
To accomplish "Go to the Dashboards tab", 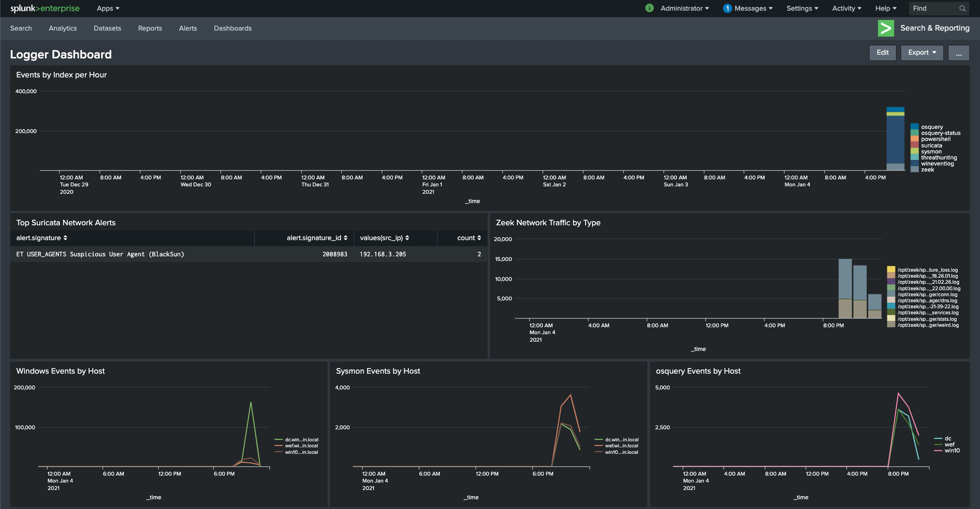I will pyautogui.click(x=232, y=28).
